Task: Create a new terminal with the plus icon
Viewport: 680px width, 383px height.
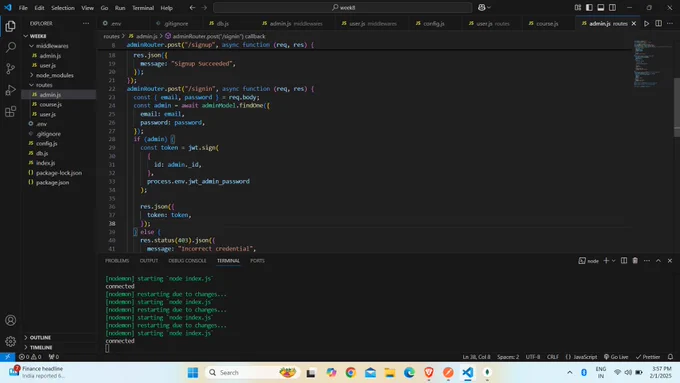Action: coord(606,261)
